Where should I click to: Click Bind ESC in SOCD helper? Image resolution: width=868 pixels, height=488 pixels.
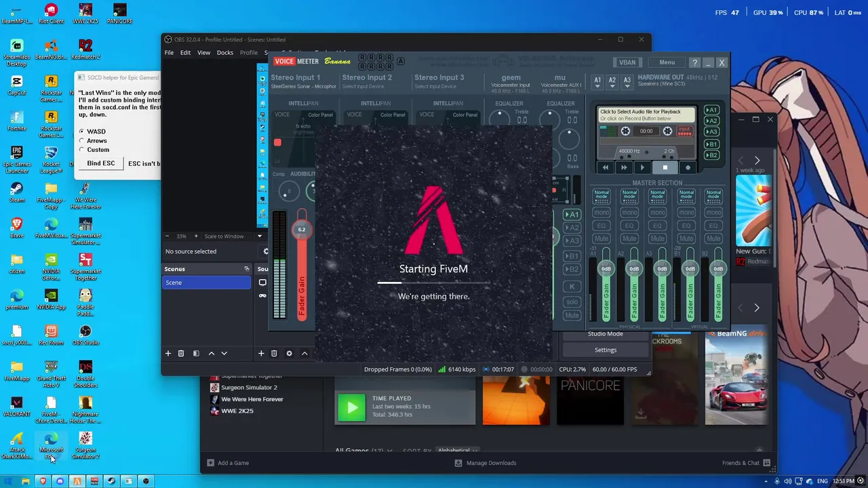pyautogui.click(x=101, y=163)
